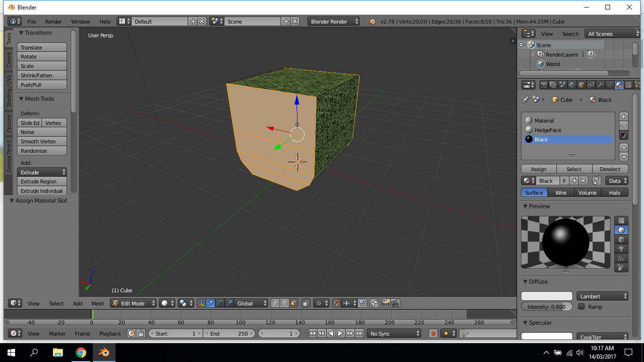Click the OpenGL render animation clapper icon
This screenshot has height=362, width=644.
395,303
